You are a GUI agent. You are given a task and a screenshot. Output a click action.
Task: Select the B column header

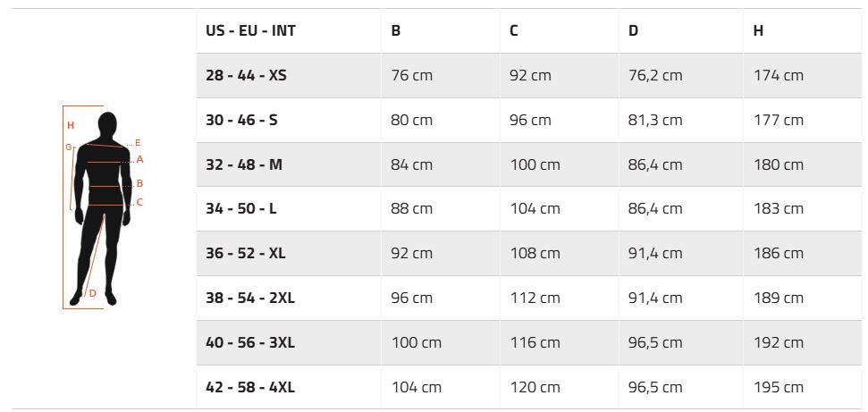click(396, 30)
